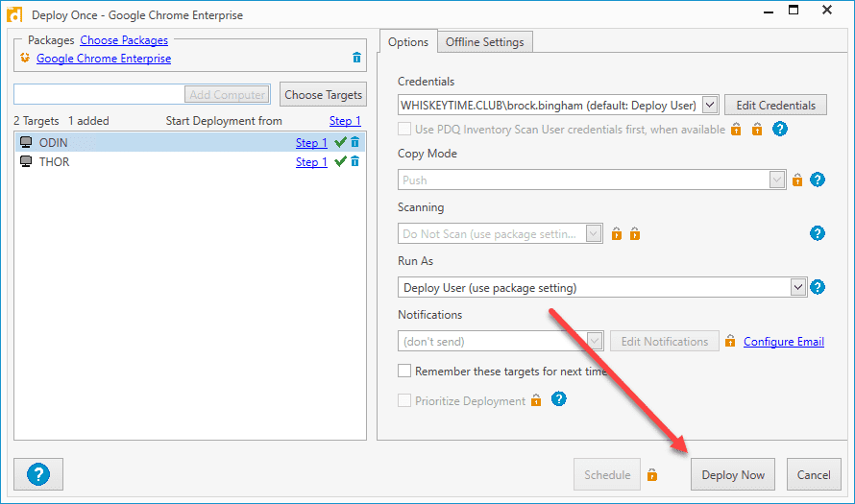The width and height of the screenshot is (855, 504).
Task: Open help for Prioritize Deployment
Action: point(558,399)
